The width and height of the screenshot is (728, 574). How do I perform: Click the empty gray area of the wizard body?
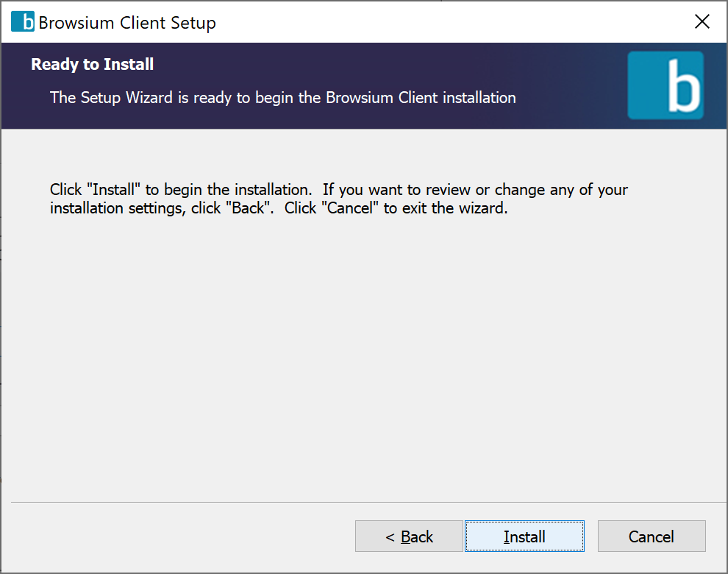pos(368,353)
